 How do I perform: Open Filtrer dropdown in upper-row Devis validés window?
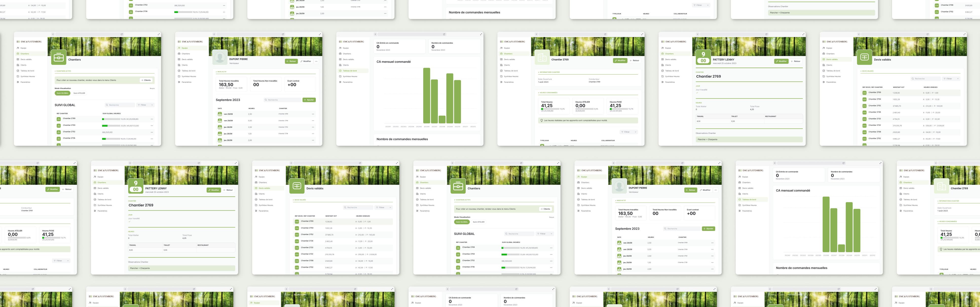[x=951, y=79]
